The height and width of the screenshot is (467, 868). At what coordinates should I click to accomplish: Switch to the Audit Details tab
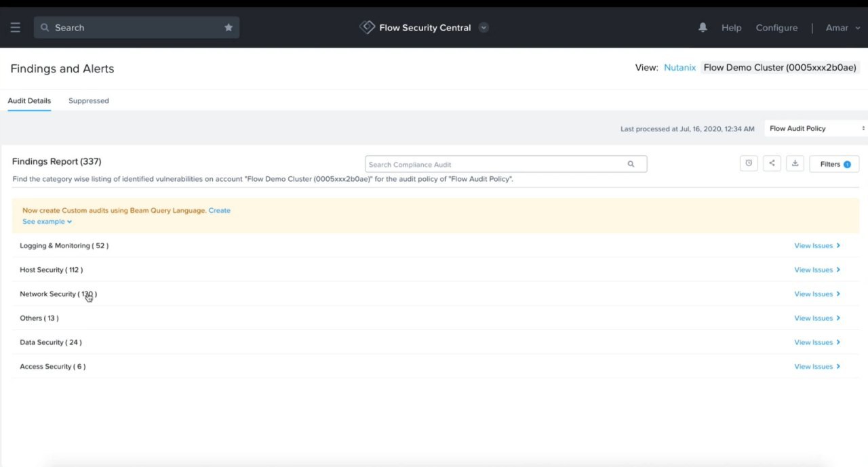coord(29,100)
